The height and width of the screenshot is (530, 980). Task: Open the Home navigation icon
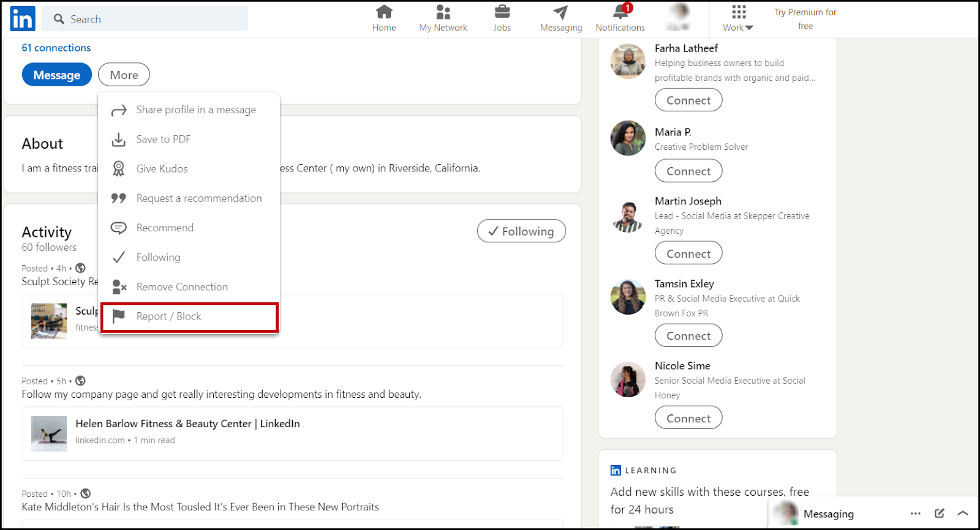(x=384, y=12)
